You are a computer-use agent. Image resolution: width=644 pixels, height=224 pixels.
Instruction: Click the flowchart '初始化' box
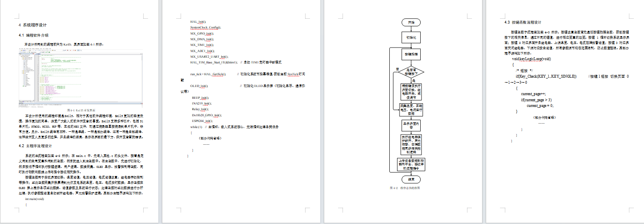tap(411, 37)
